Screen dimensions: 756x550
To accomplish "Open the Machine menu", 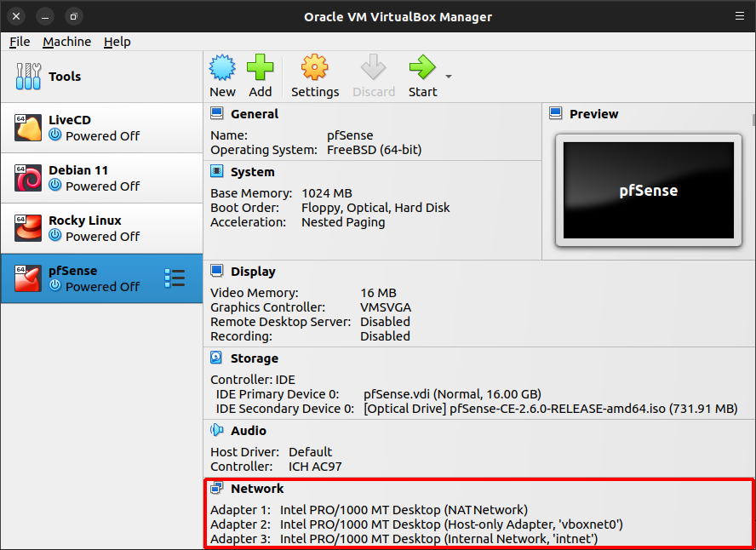I will click(66, 42).
